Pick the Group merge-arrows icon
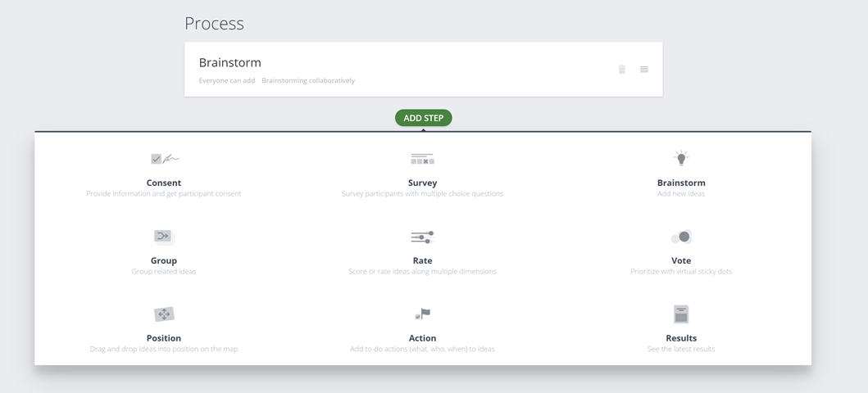The width and height of the screenshot is (868, 393). (164, 237)
